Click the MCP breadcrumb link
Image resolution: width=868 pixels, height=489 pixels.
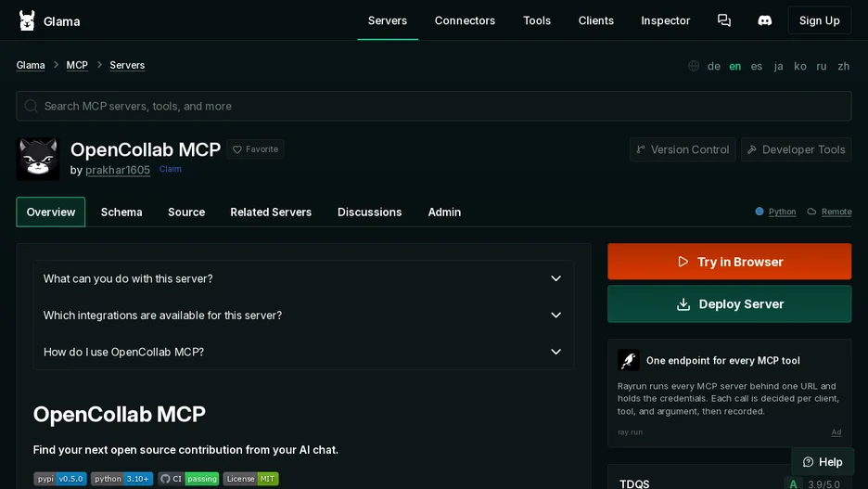[x=77, y=65]
